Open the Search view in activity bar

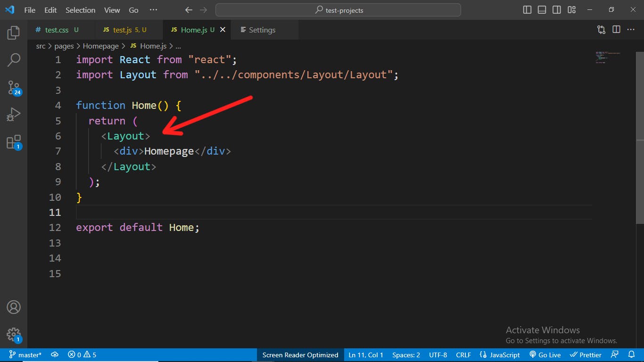click(x=14, y=60)
